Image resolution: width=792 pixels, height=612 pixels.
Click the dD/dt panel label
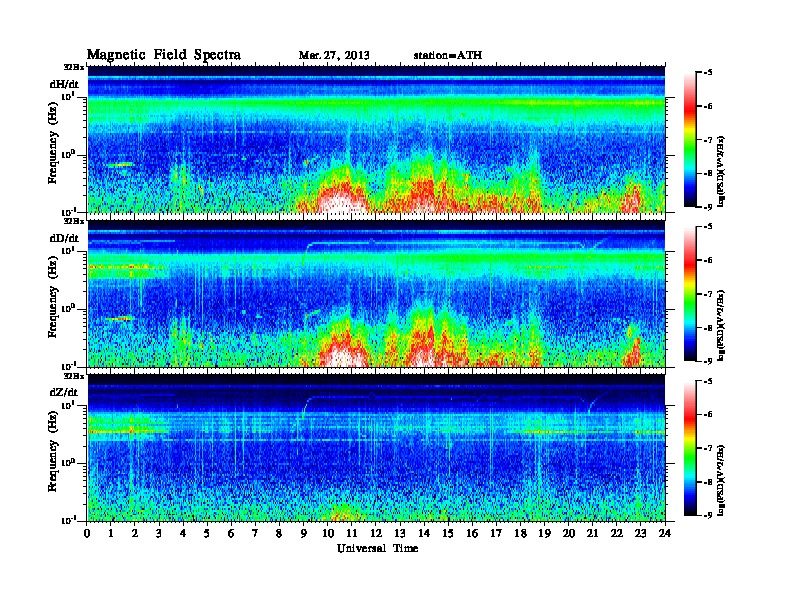(64, 238)
